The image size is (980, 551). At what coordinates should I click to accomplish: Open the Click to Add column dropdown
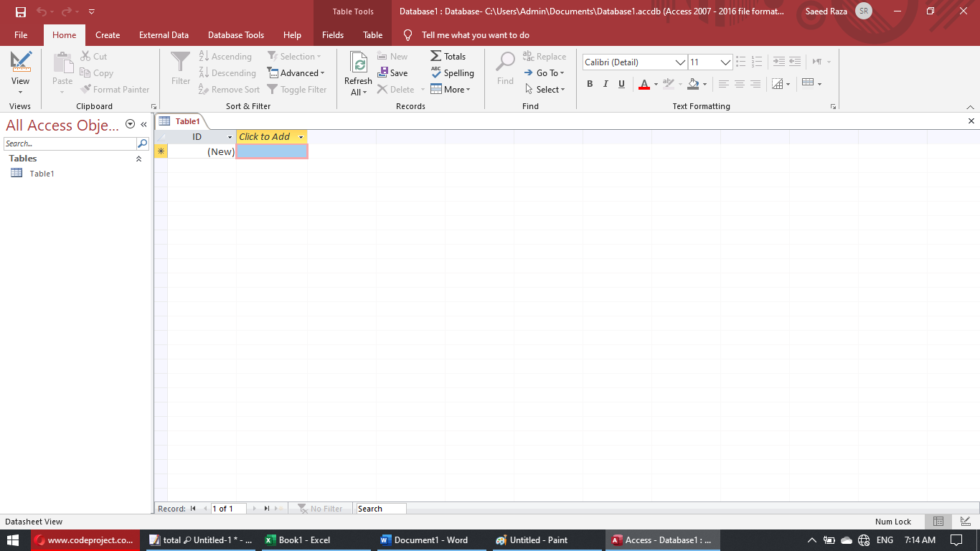point(301,136)
